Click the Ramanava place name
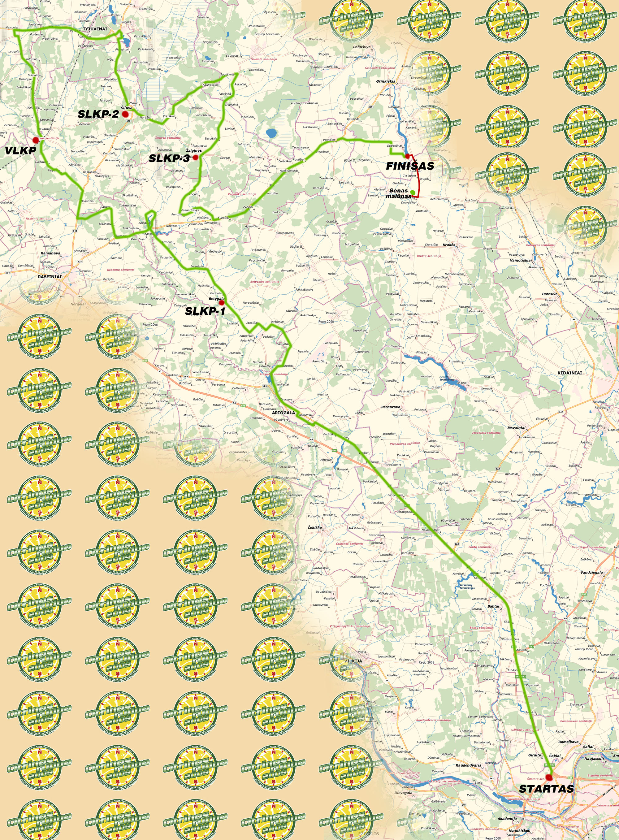Screen dimensions: 619x840 point(50,253)
